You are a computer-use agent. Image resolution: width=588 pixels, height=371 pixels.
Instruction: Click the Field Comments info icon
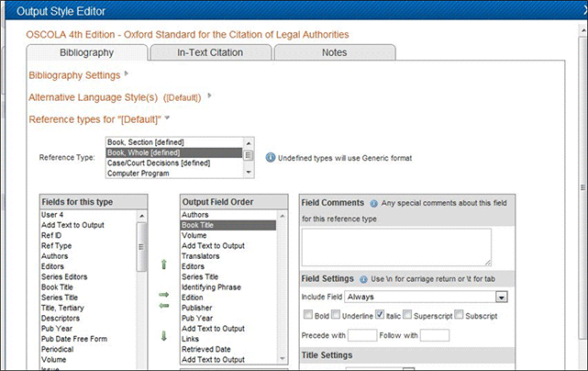coord(374,202)
